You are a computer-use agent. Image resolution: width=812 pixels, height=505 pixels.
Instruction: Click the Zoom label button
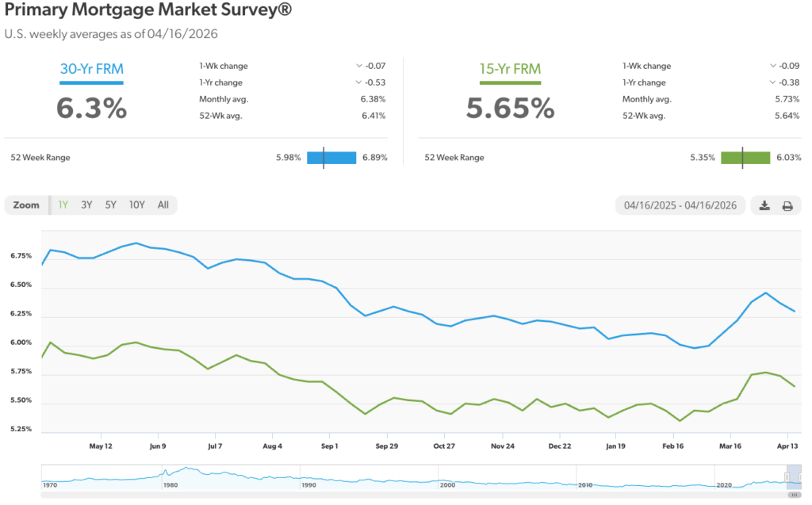[x=26, y=205]
